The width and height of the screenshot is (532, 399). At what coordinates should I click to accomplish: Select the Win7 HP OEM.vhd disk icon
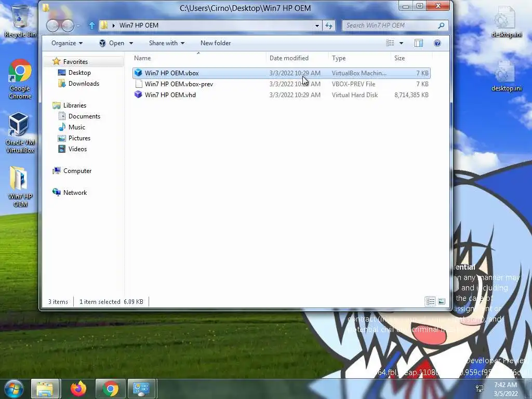tap(138, 95)
